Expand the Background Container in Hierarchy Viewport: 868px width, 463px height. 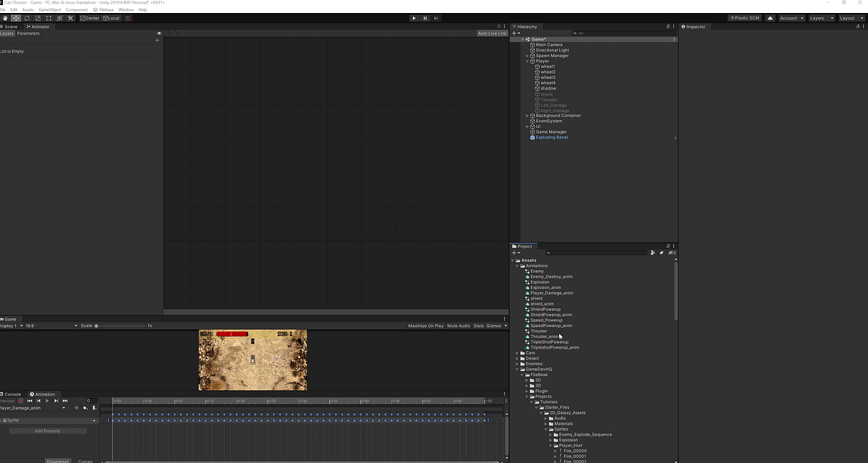pyautogui.click(x=527, y=115)
